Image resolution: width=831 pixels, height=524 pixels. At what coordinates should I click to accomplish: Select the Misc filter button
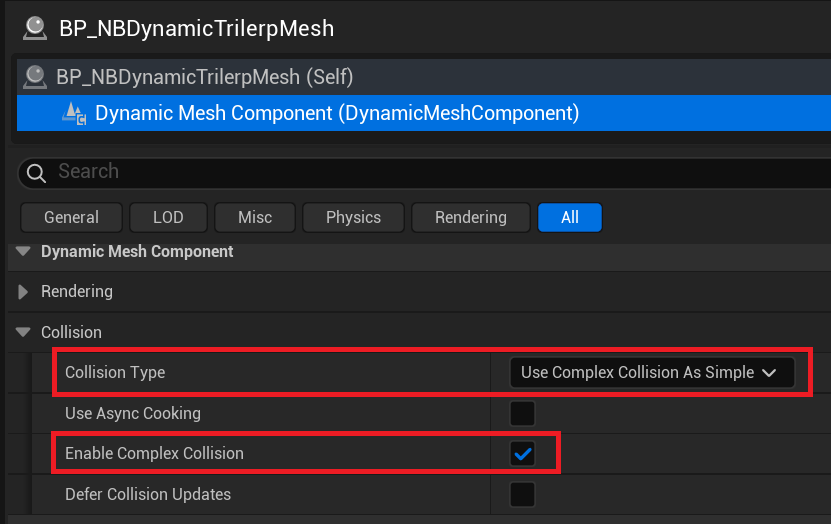(x=255, y=217)
